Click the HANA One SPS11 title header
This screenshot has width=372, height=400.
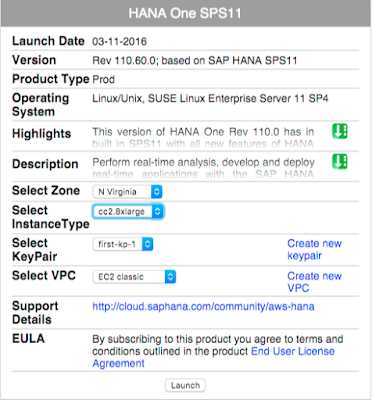click(x=185, y=13)
